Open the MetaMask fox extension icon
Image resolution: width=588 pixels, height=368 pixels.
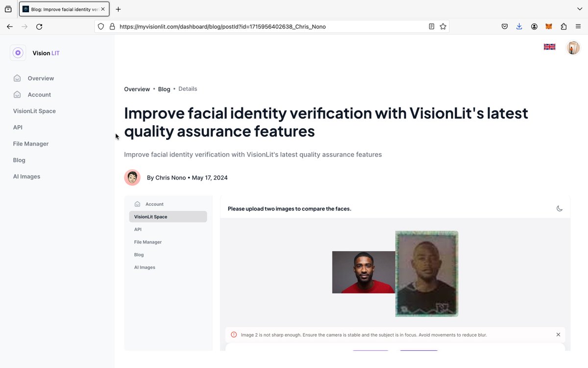549,26
